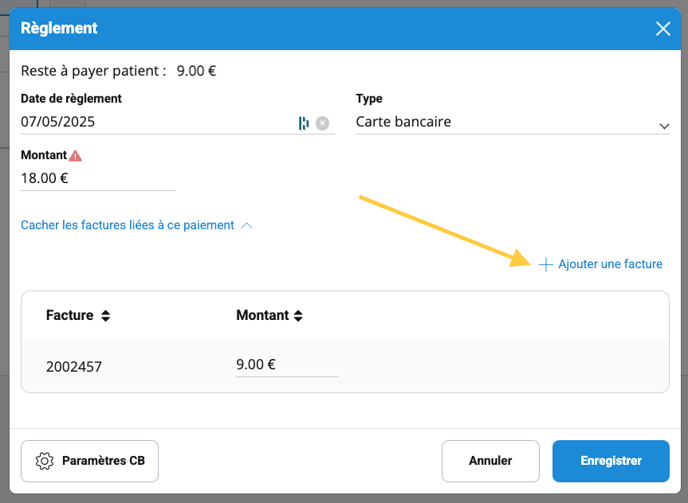Click Cacher les factures liées à ce paiement

click(127, 226)
